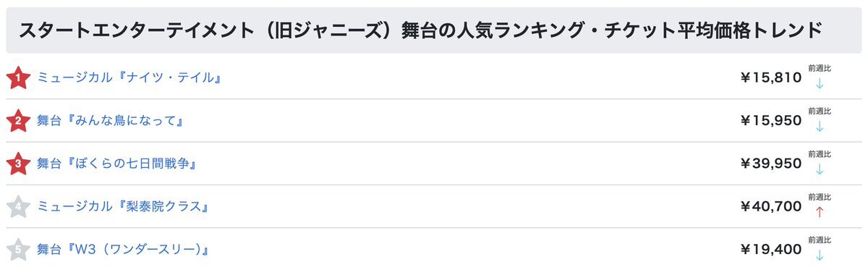Click the red rank 3 star badge
The height and width of the screenshot is (270, 868).
[17, 164]
